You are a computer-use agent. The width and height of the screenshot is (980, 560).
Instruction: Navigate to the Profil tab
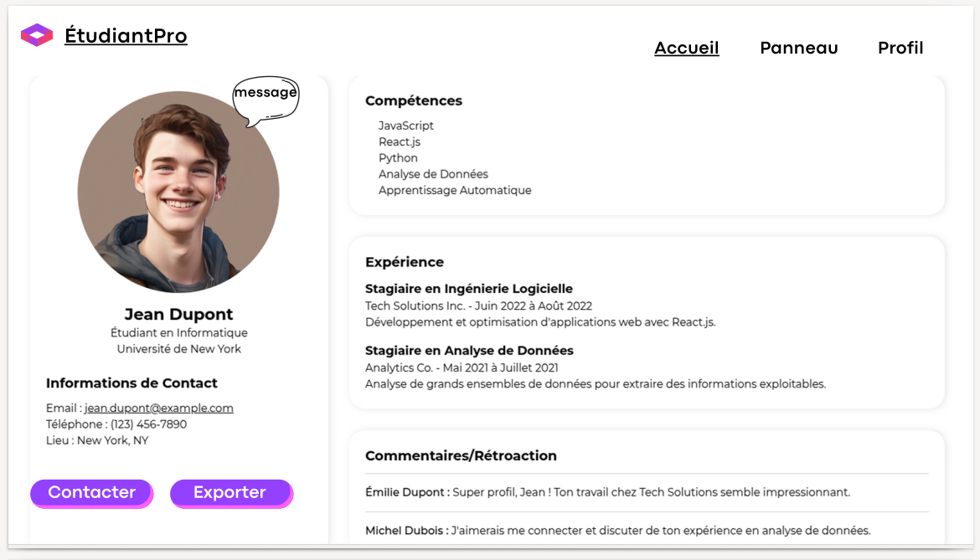coord(900,48)
